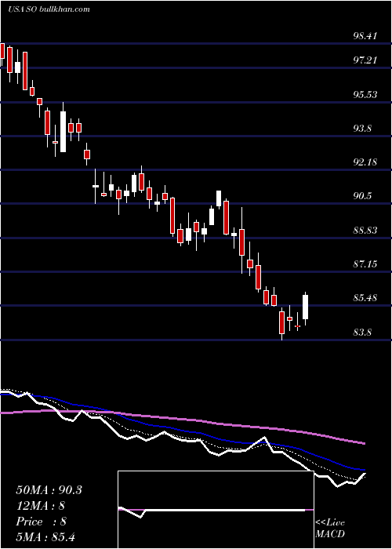Click the Price : 8 readout
Viewport: 392px width, 549px height.
click(x=42, y=522)
